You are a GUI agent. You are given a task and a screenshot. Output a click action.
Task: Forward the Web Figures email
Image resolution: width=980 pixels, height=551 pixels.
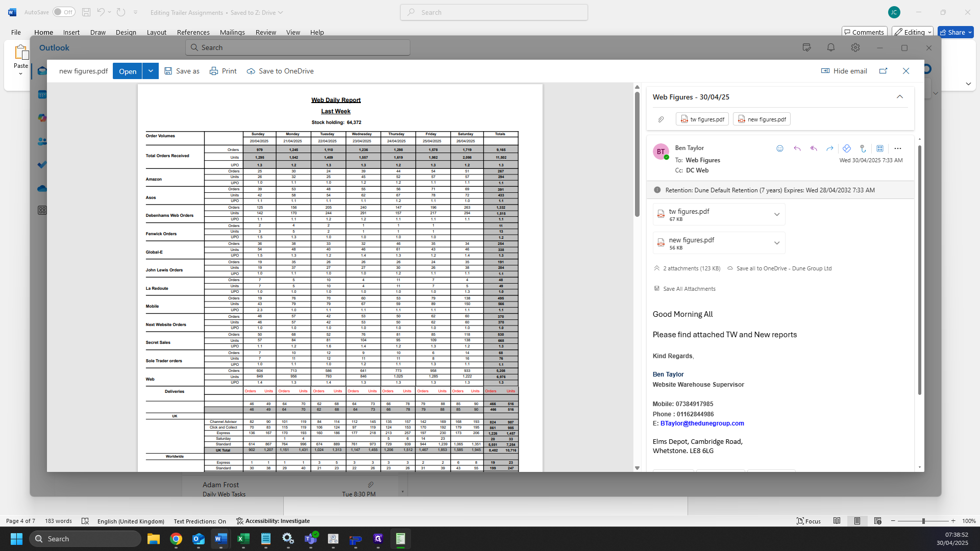pos(830,148)
